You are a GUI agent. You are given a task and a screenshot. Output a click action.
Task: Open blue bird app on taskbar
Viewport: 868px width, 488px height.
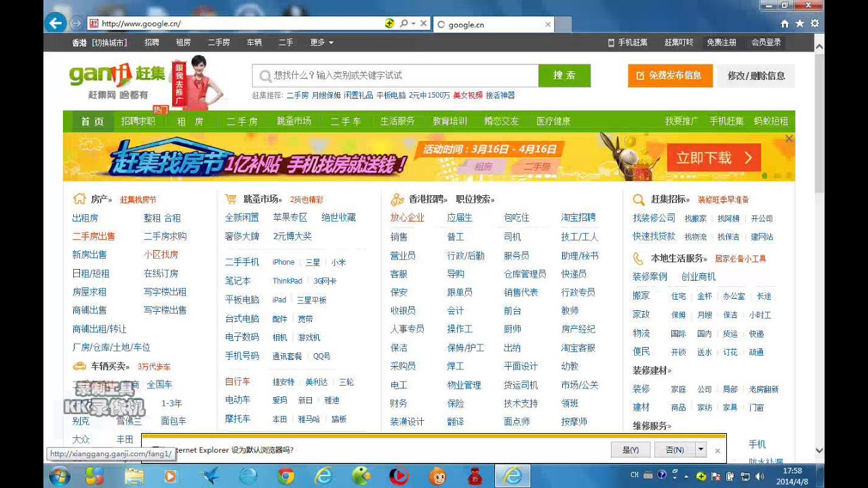[x=210, y=476]
